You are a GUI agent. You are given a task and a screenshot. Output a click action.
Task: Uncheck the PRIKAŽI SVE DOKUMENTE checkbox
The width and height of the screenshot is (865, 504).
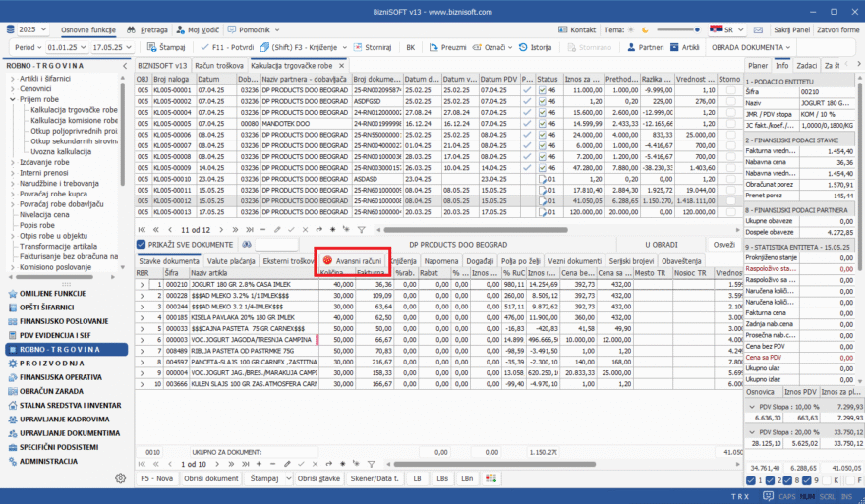click(x=142, y=244)
